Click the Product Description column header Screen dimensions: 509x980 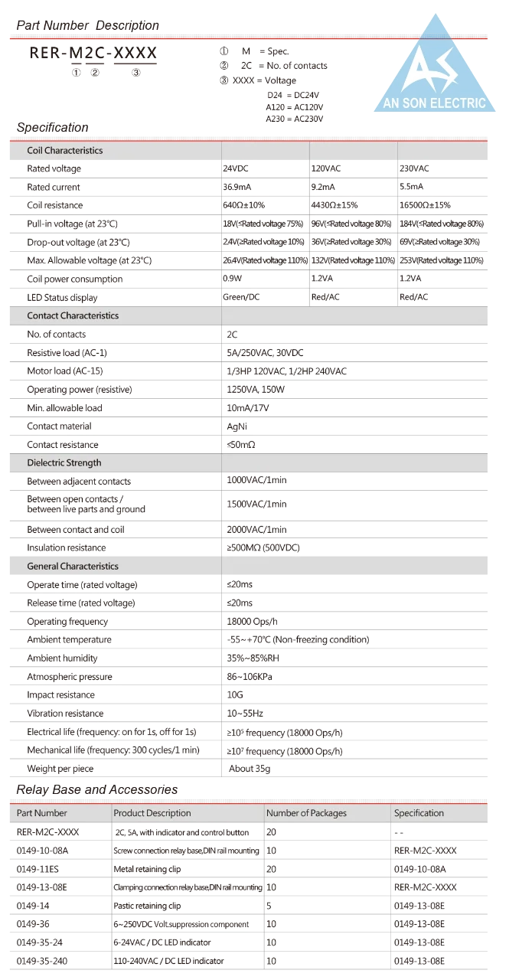[x=152, y=813]
